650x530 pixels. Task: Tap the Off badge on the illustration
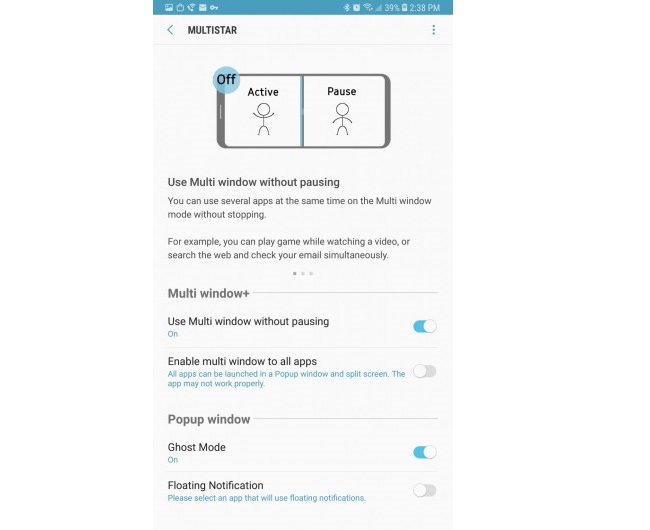[227, 79]
